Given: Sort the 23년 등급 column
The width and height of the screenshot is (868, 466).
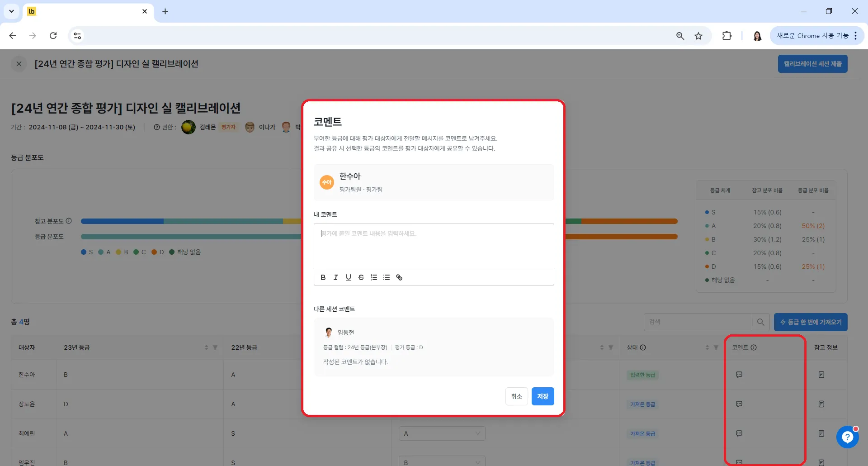Looking at the screenshot, I should coord(206,347).
